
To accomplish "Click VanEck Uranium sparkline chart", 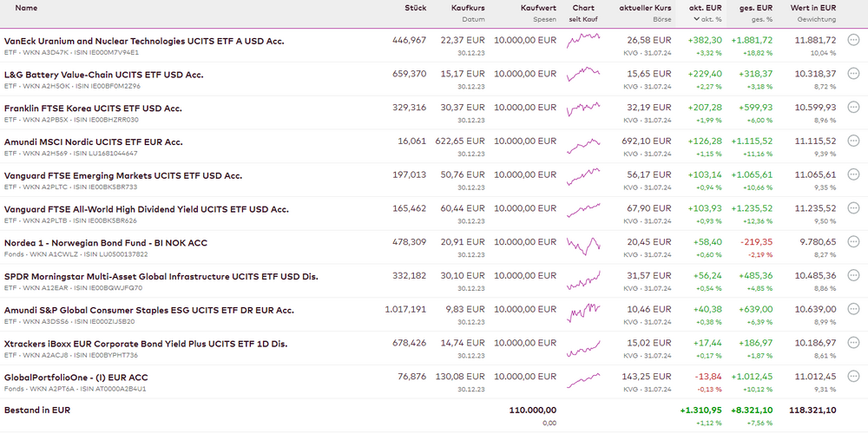I will (x=583, y=40).
